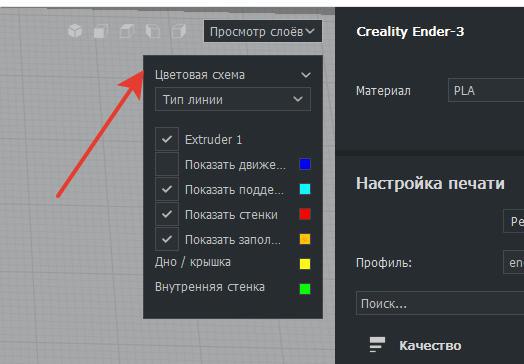Click the red walls color swatch

coord(305,214)
